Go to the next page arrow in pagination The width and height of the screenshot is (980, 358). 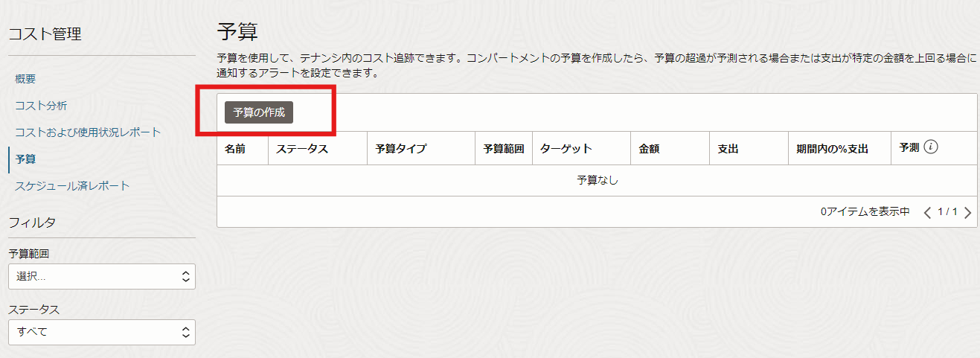point(967,213)
